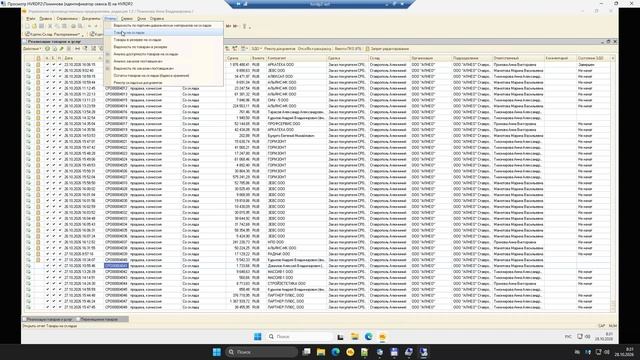Choose 'Ведомость по товарам в резерве' entry
Image resolution: width=640 pixels, height=360 pixels.
point(164,47)
